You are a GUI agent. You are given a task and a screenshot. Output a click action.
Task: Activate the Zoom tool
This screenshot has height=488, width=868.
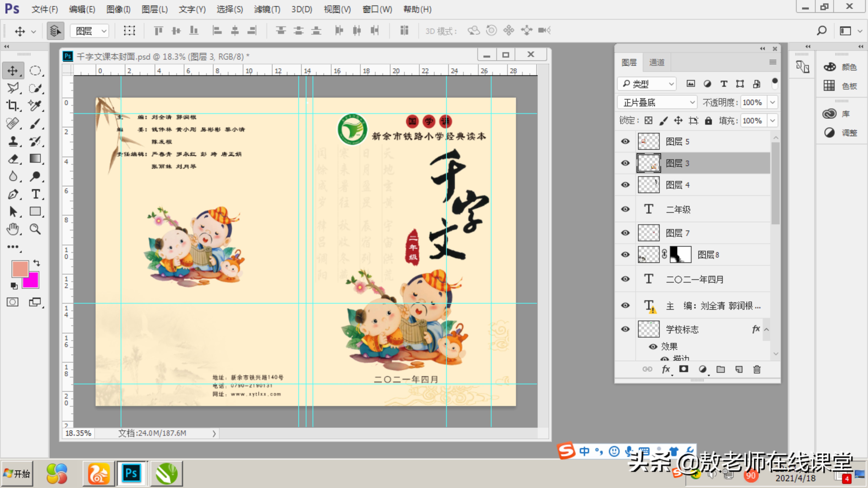click(x=35, y=229)
